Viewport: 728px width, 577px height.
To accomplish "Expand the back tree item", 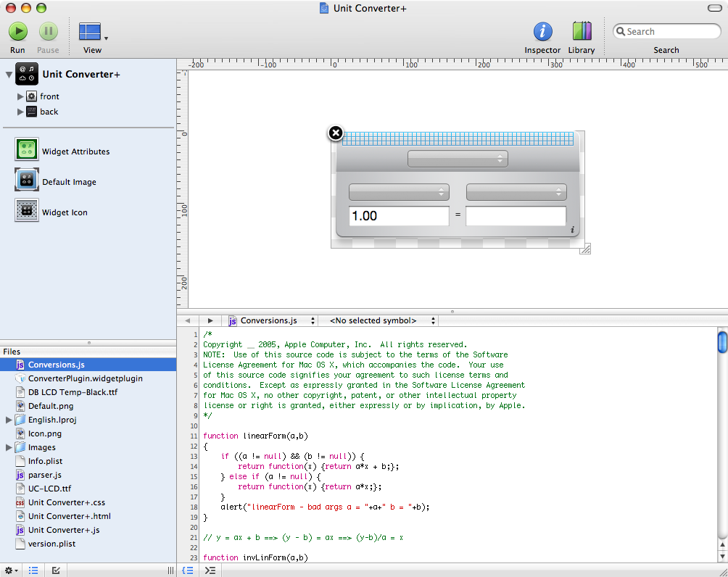I will [20, 112].
